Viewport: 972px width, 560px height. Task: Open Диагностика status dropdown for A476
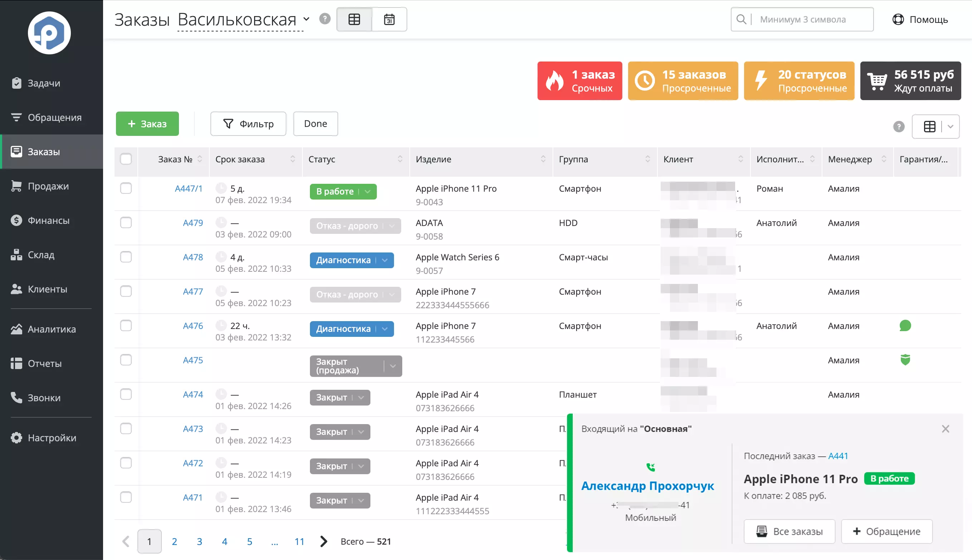[x=352, y=329]
